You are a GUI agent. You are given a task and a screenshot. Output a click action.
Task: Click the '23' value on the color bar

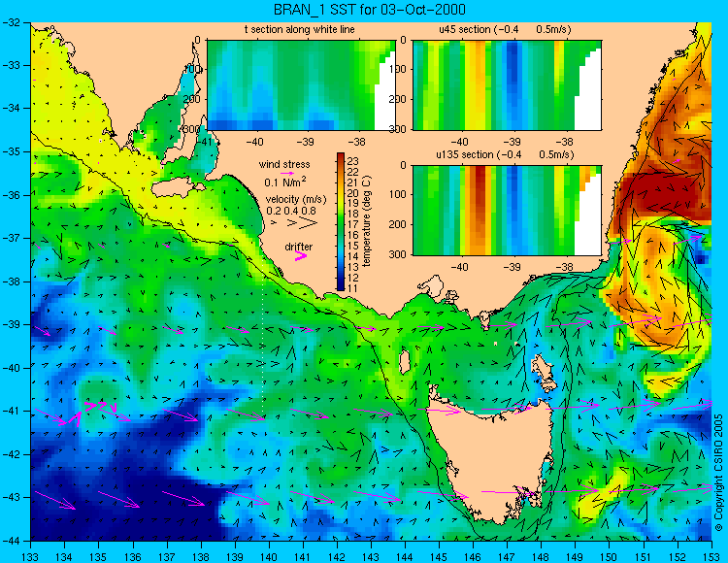pyautogui.click(x=352, y=161)
